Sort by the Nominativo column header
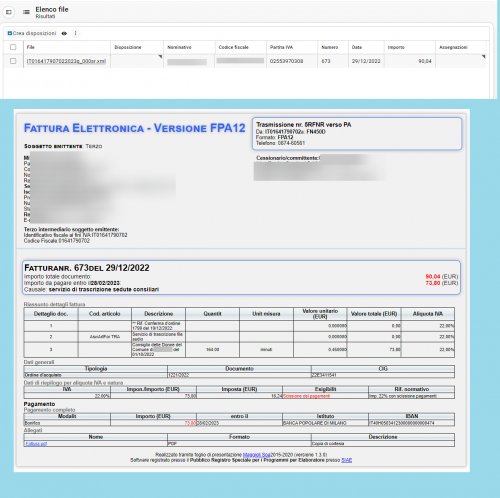Screen dimensions: 500x498 179,47
